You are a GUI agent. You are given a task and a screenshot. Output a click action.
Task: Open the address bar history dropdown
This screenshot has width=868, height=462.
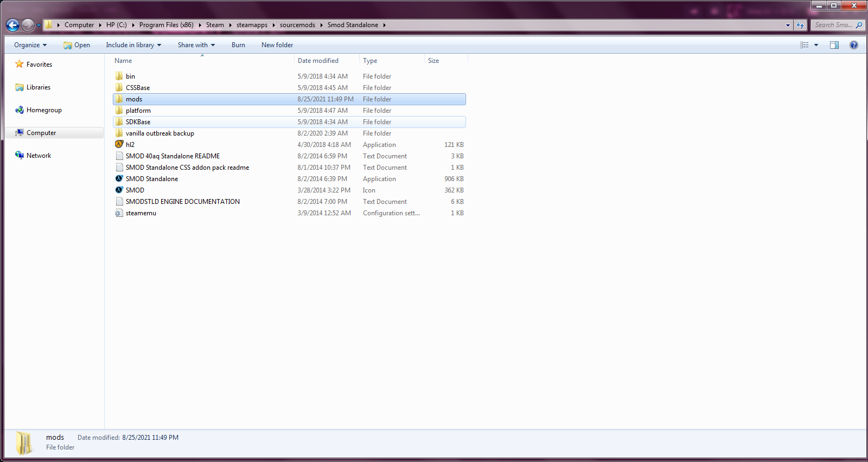[x=788, y=25]
